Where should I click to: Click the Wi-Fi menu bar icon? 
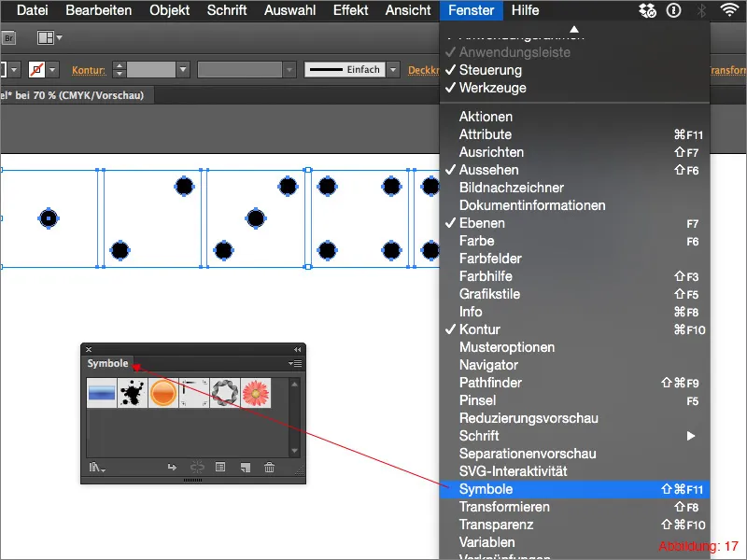(729, 10)
